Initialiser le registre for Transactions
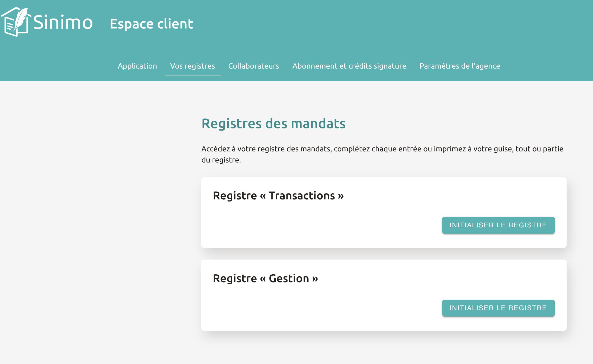This screenshot has width=593, height=364. [x=498, y=225]
